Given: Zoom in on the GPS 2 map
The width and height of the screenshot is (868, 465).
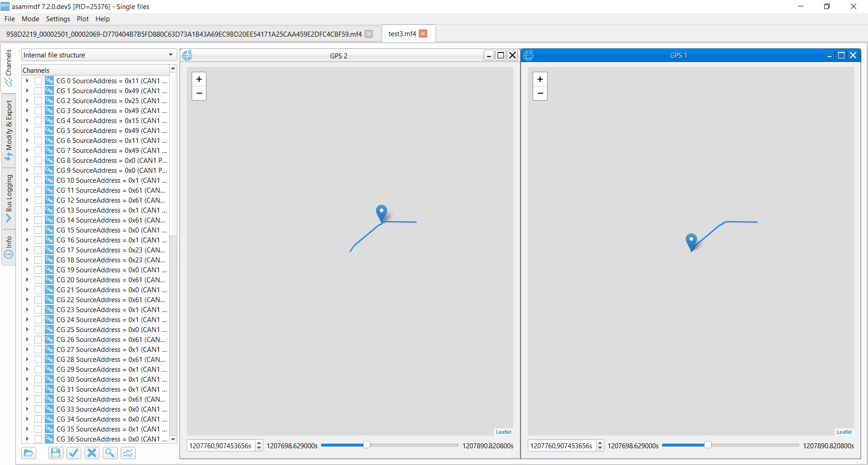Looking at the screenshot, I should (199, 79).
